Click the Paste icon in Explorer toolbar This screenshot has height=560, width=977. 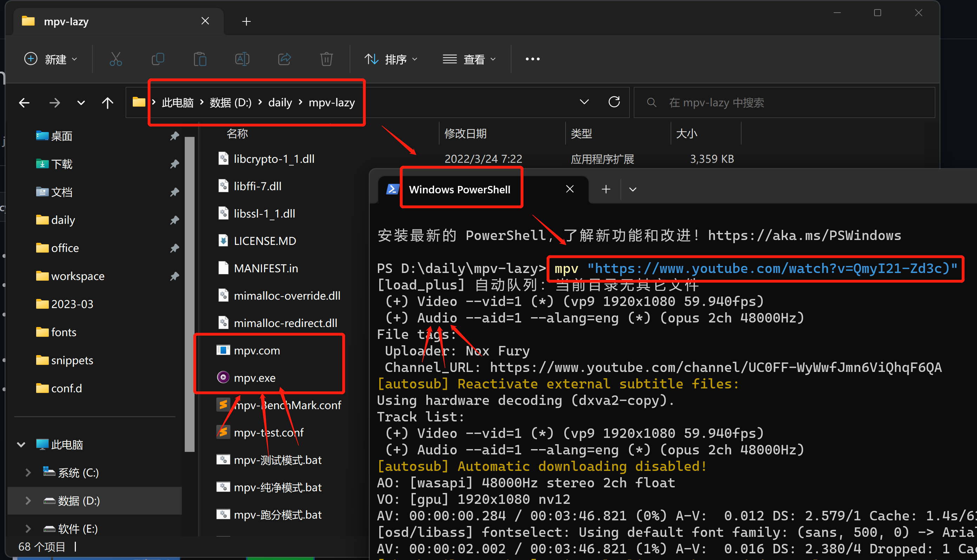click(x=200, y=59)
